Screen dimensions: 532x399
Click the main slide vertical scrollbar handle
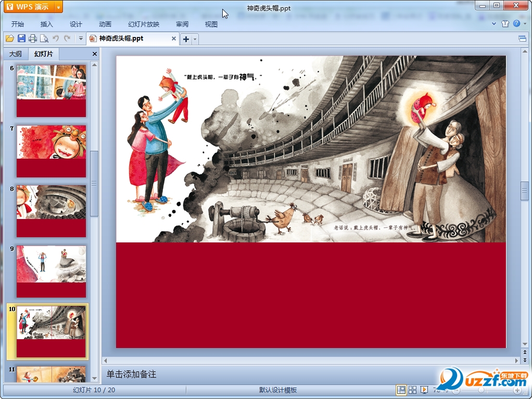pyautogui.click(x=525, y=191)
